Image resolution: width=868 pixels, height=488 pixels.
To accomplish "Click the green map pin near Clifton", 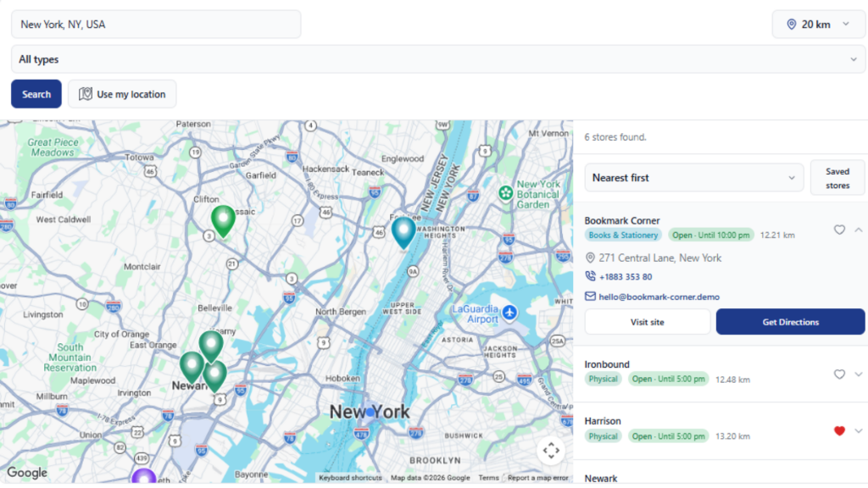I will coord(223,220).
